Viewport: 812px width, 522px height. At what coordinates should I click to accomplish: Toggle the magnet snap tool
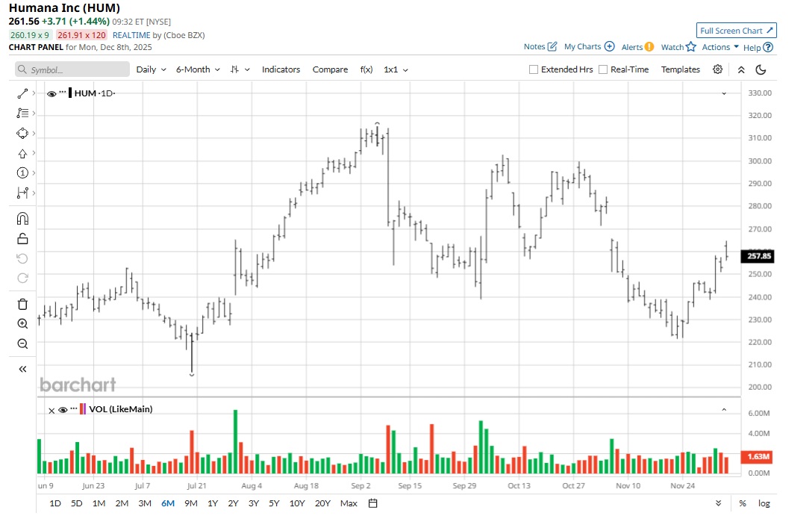(x=22, y=219)
